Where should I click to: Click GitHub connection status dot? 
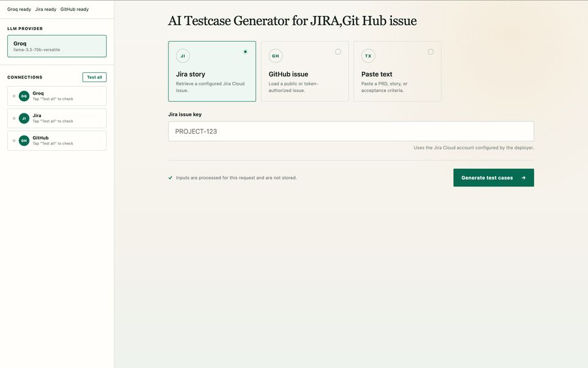pos(14,141)
